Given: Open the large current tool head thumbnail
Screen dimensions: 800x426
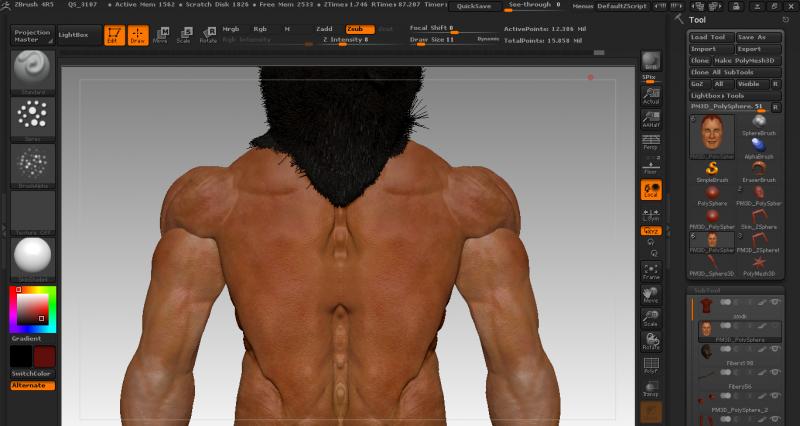Looking at the screenshot, I should click(712, 137).
